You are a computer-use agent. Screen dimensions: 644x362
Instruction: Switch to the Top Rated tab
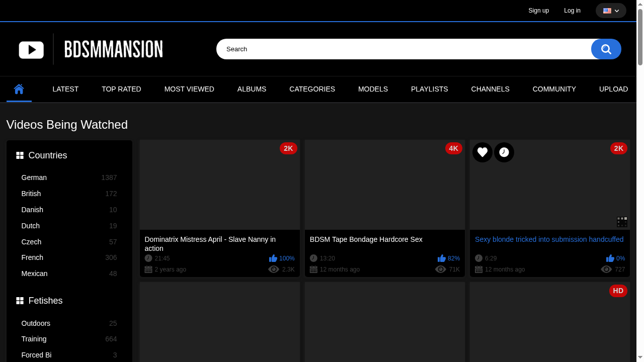[x=121, y=89]
